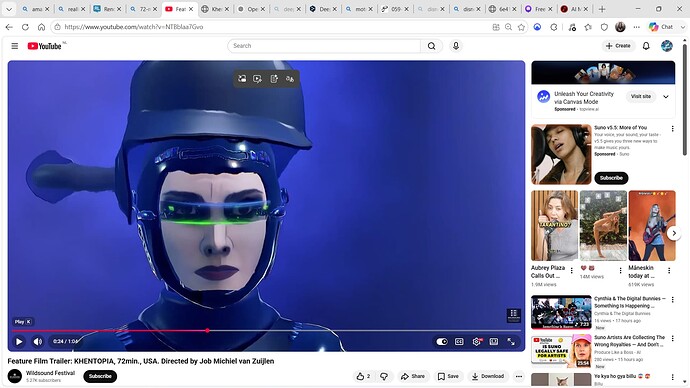This screenshot has height=388, width=690.
Task: Open YouTube notifications bell
Action: (x=646, y=46)
